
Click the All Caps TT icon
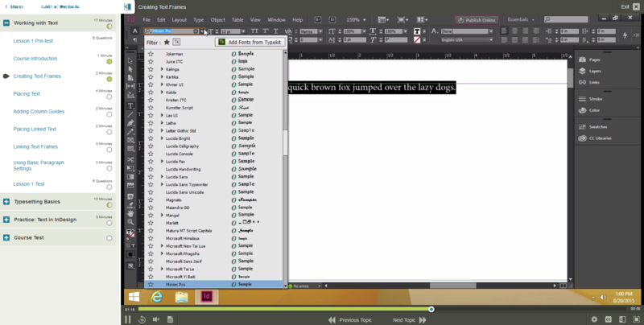(254, 31)
